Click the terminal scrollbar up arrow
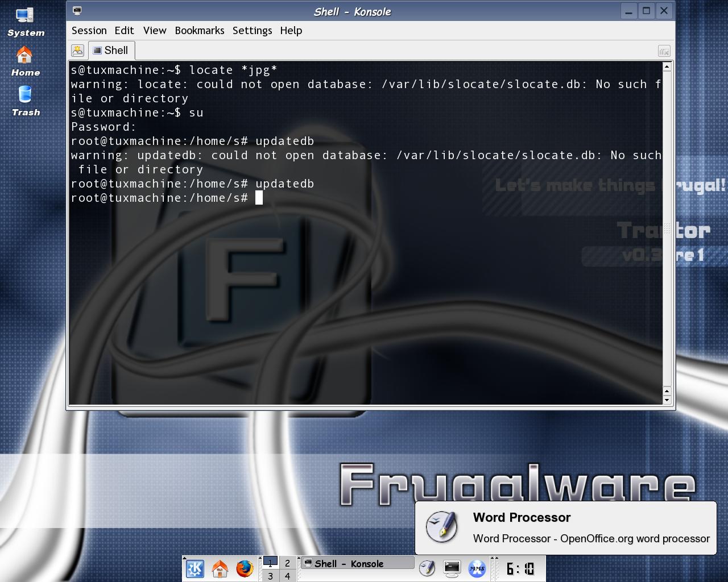 (x=667, y=66)
